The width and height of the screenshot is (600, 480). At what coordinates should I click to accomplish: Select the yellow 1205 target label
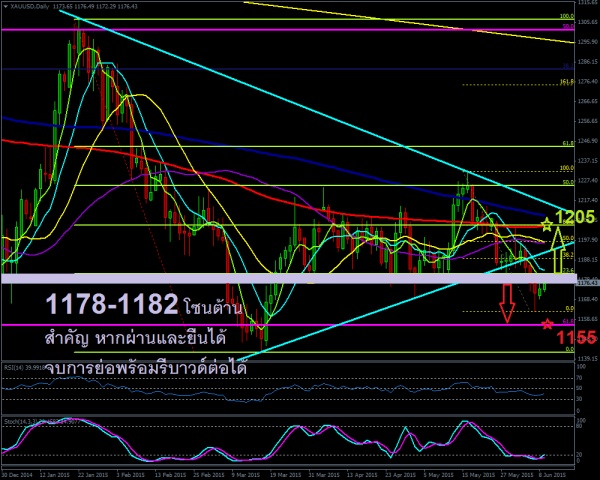coord(575,217)
